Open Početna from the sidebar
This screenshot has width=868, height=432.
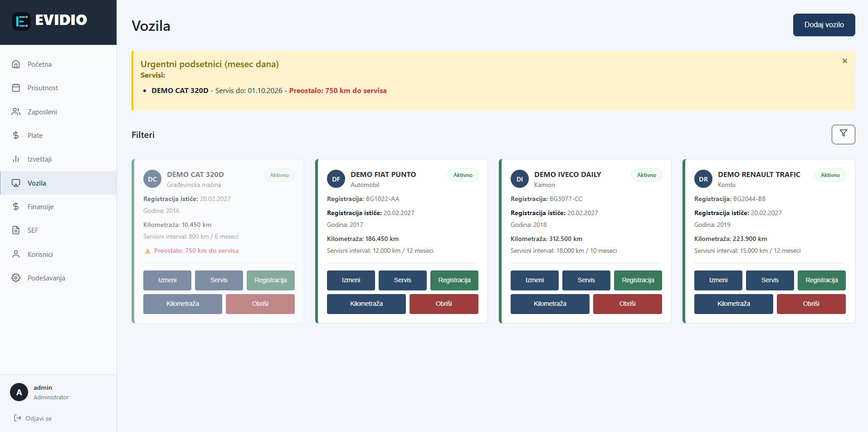tap(39, 64)
